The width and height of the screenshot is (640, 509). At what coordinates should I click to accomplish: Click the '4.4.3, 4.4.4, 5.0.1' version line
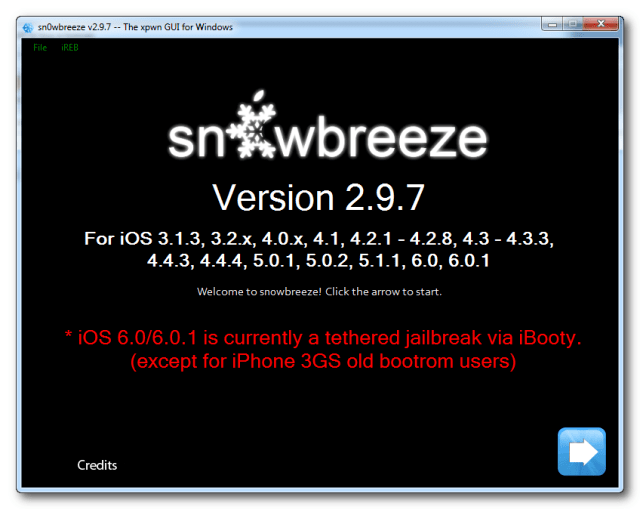point(318,260)
